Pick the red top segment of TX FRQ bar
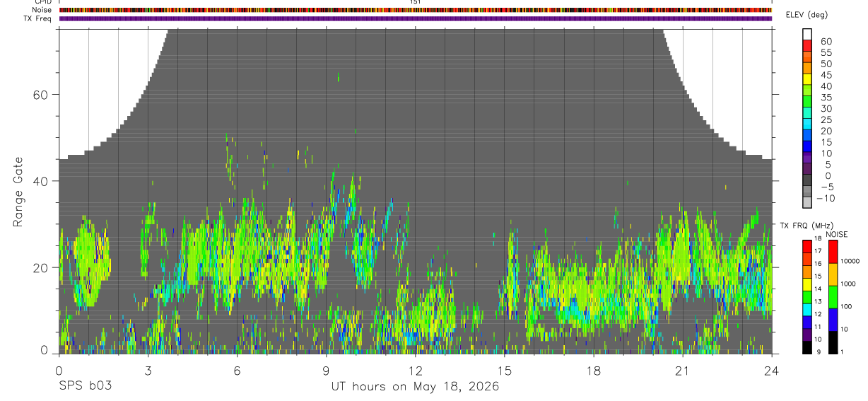This screenshot has width=868, height=401. coord(807,246)
